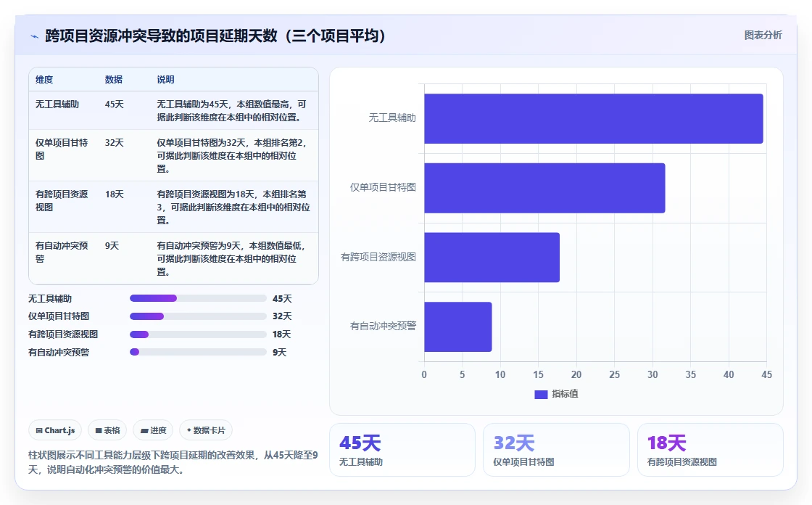The width and height of the screenshot is (812, 505).
Task: Open the 18天 有跨项目资源视图 data card
Action: click(x=710, y=450)
